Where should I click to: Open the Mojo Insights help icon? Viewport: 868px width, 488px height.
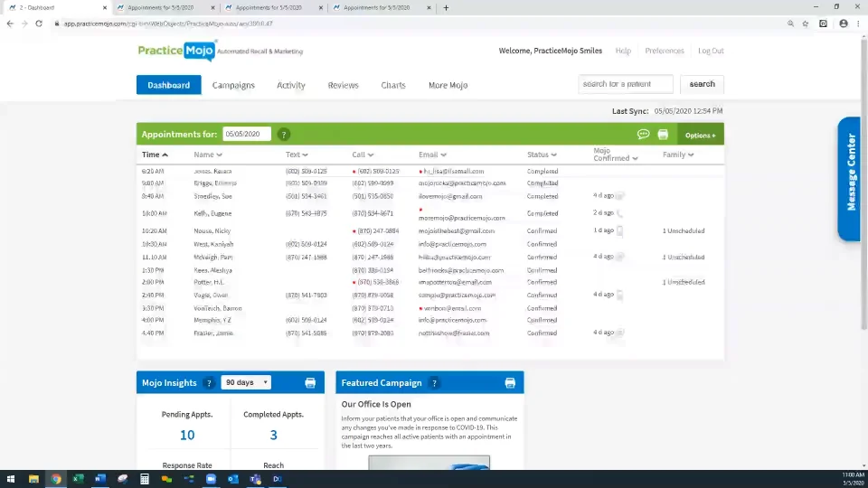point(209,383)
